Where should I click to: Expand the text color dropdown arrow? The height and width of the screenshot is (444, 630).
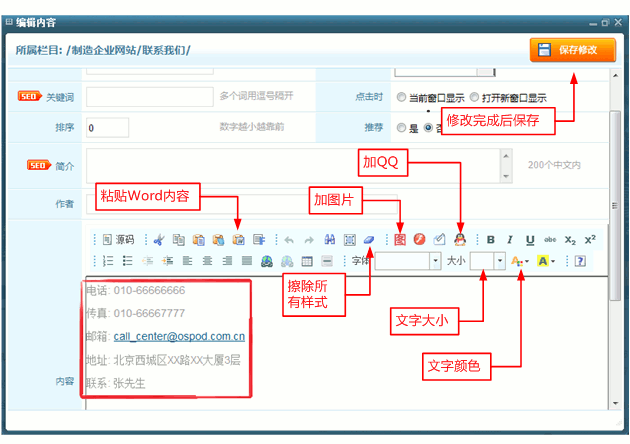[x=526, y=261]
